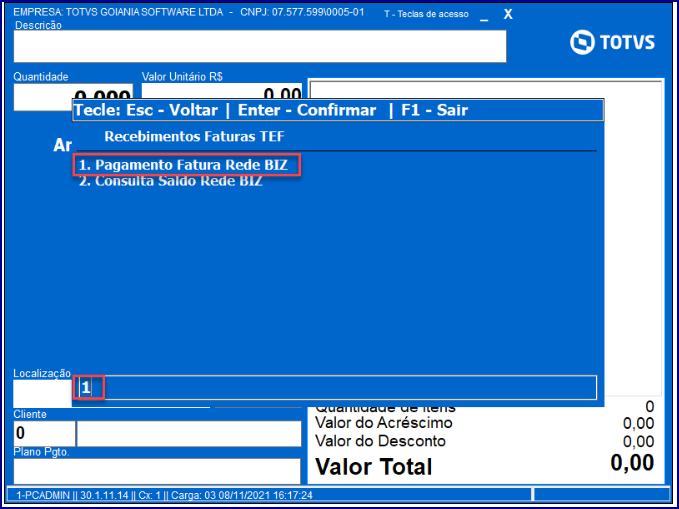Click the Cliente code field showing 0
The height and width of the screenshot is (509, 679).
(44, 434)
